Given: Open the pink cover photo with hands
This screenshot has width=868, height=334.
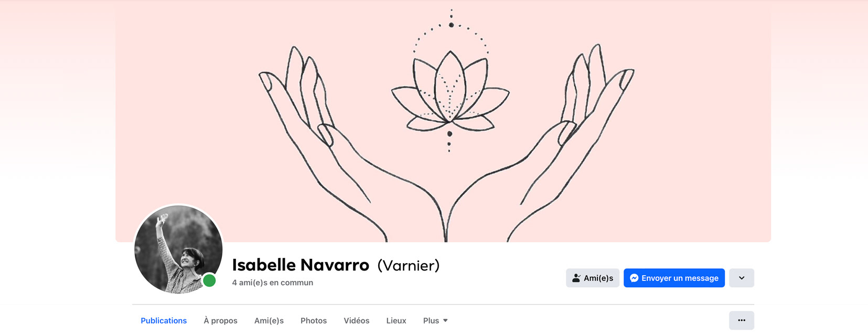Looking at the screenshot, I should (x=443, y=121).
